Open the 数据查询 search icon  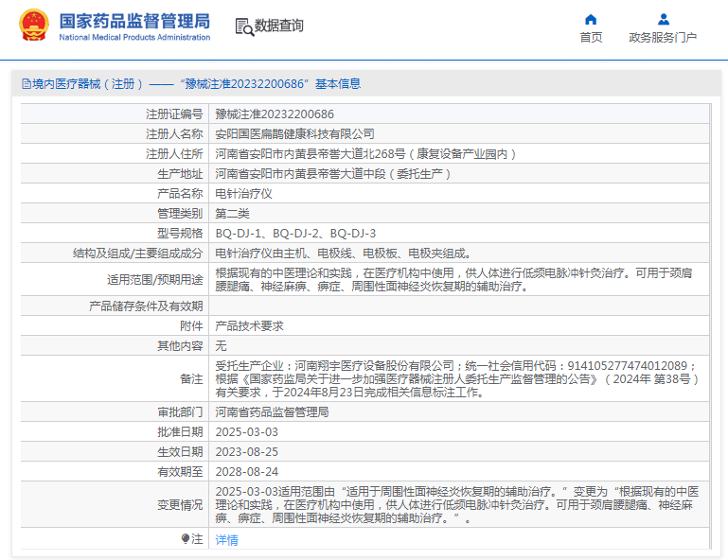point(244,26)
